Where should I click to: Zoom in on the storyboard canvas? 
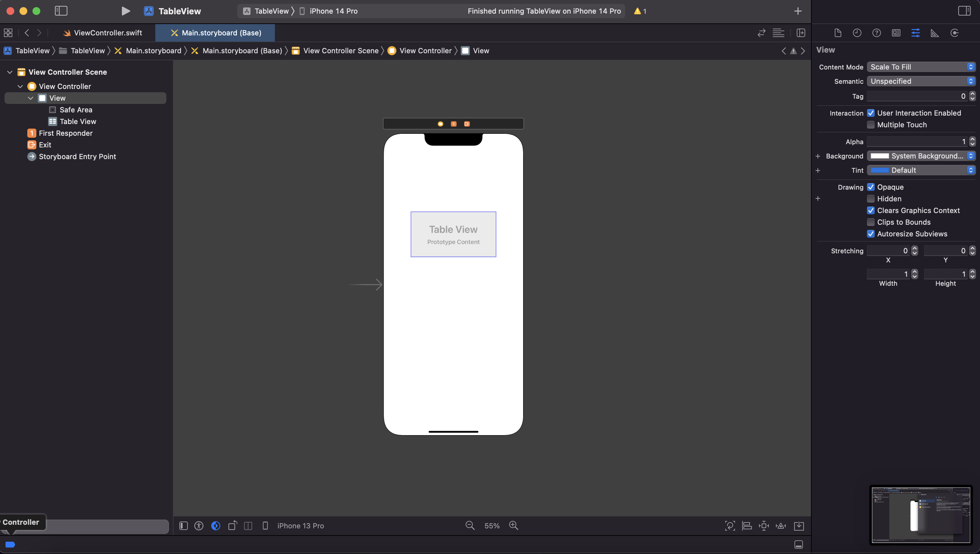pos(514,526)
